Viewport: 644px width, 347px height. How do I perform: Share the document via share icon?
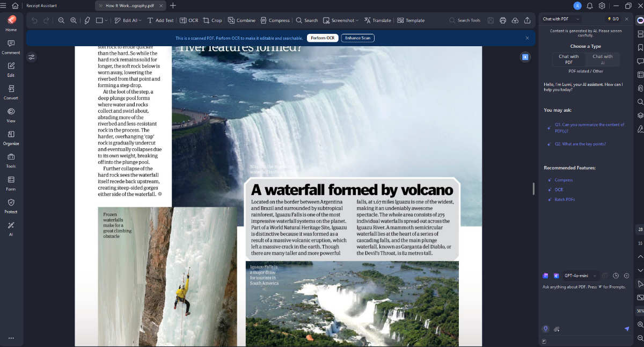[528, 20]
